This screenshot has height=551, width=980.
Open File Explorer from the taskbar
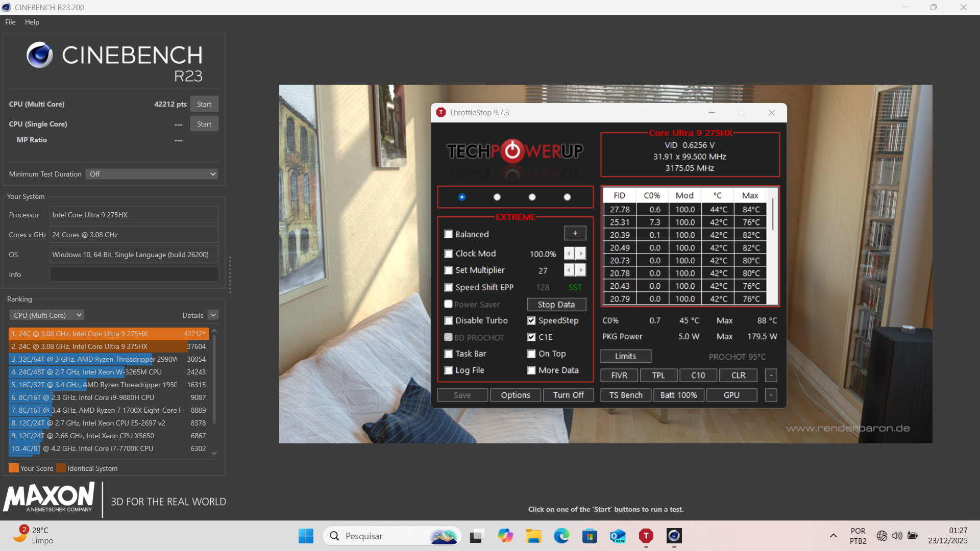533,536
